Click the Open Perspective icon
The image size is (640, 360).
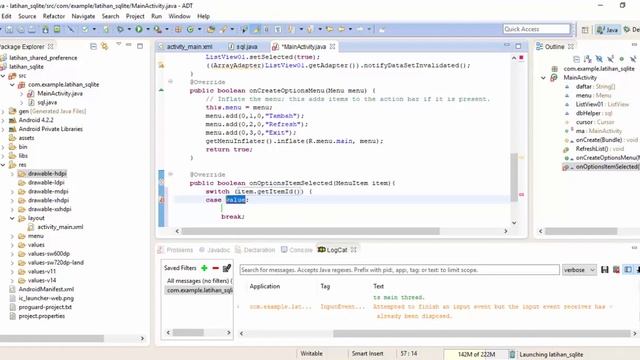(x=585, y=29)
